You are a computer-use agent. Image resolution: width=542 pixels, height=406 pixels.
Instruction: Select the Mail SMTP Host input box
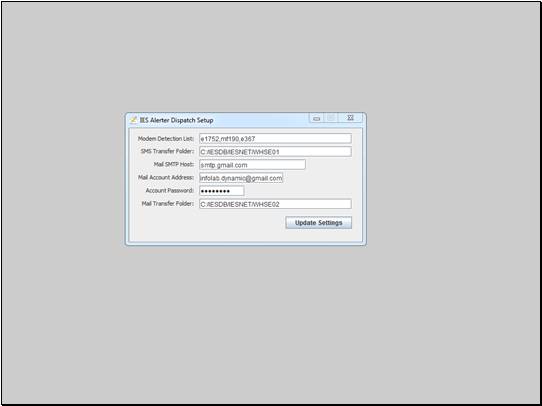pos(252,165)
